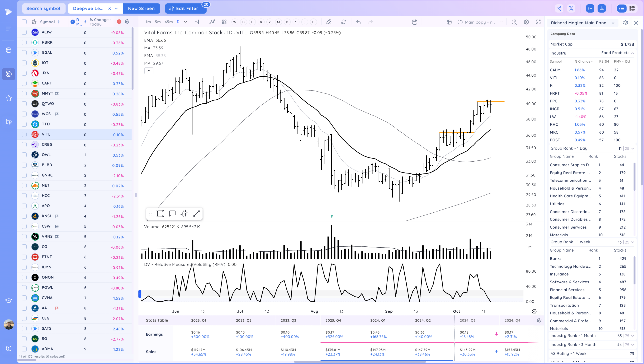Check the VITL row checkbox

(x=24, y=135)
